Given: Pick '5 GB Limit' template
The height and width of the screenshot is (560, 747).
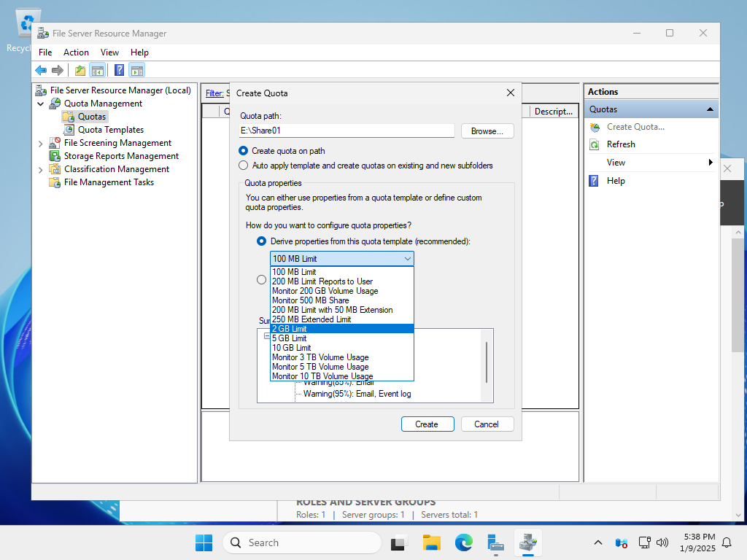Looking at the screenshot, I should pyautogui.click(x=341, y=338).
